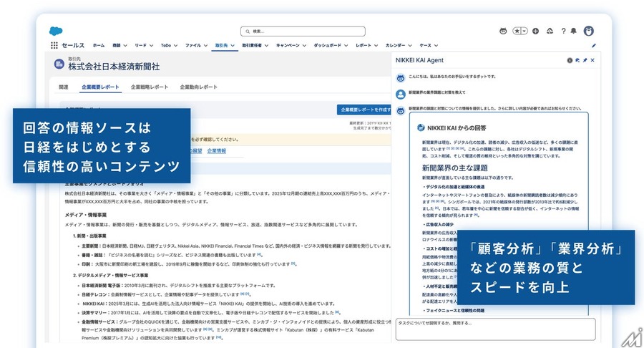This screenshot has height=348, width=644.
Task: Go to the ホーム nav tab
Action: coord(99,46)
